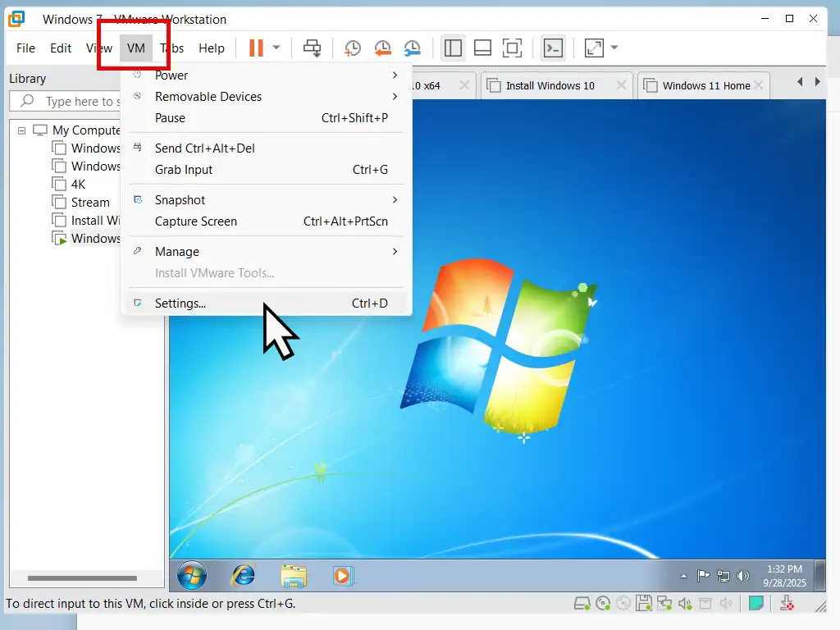
Task: Choose Pause from the VM menu
Action: coord(267,118)
